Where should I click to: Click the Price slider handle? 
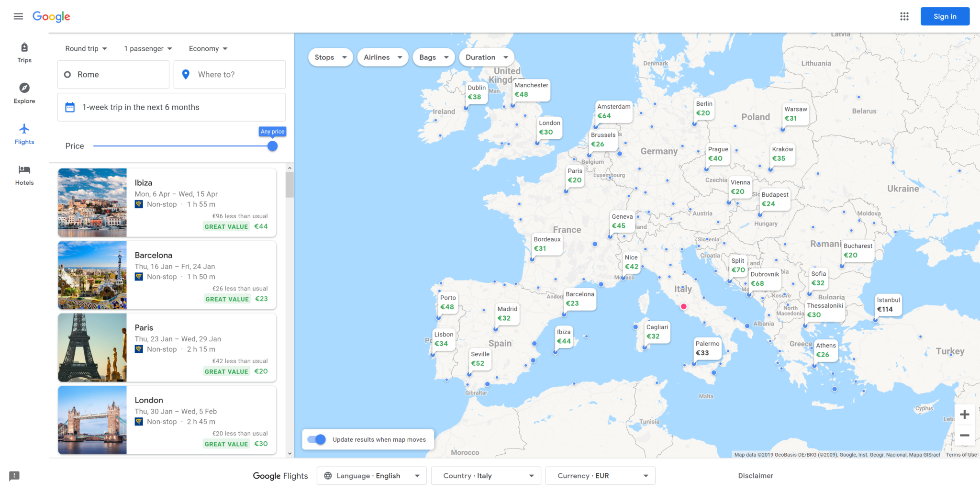(x=272, y=146)
